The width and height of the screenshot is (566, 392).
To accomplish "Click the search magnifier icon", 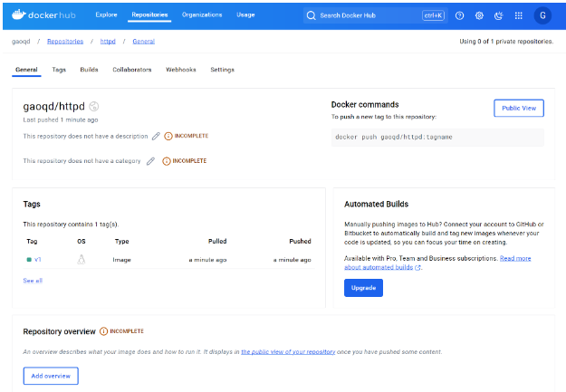I will [x=311, y=15].
